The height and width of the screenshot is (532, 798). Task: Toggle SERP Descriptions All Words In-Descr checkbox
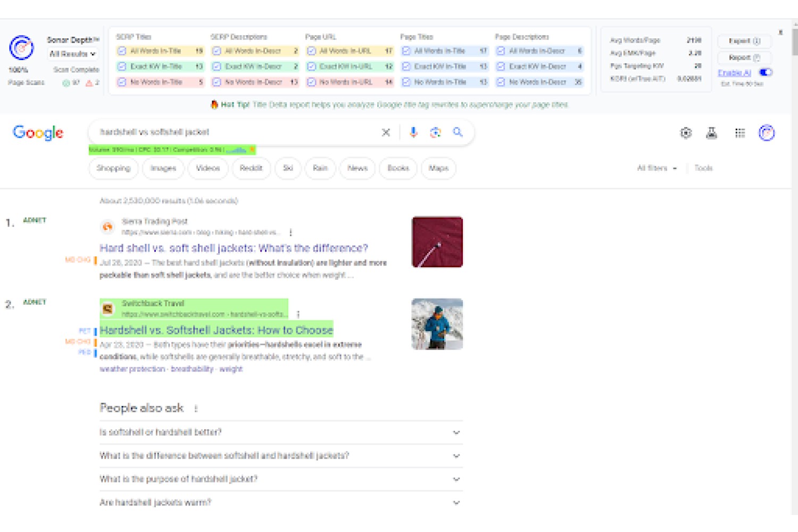pos(217,51)
